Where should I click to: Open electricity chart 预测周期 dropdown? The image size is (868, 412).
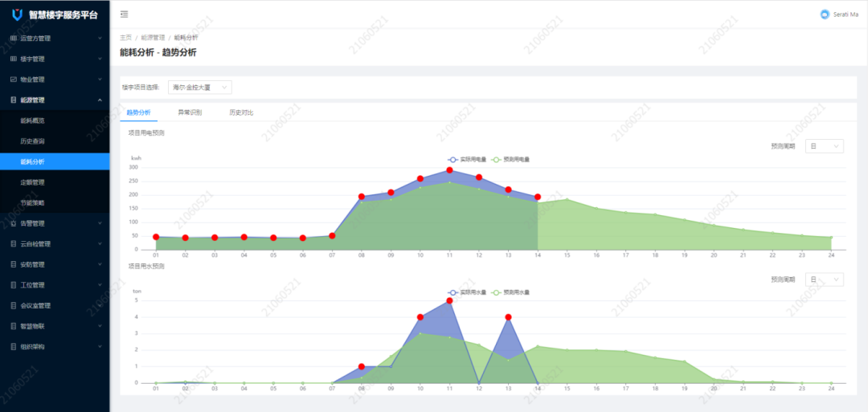(x=824, y=146)
